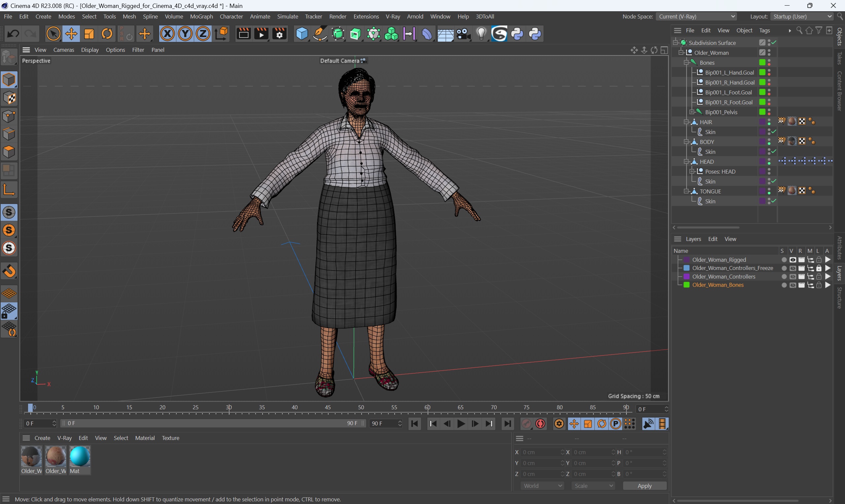The image size is (845, 504).
Task: Click the Locked Workplane icon
Action: [9, 312]
